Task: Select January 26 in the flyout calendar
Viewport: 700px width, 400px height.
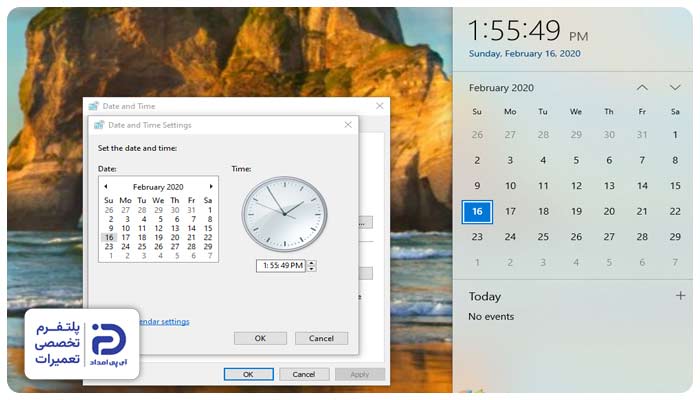Action: (x=477, y=135)
